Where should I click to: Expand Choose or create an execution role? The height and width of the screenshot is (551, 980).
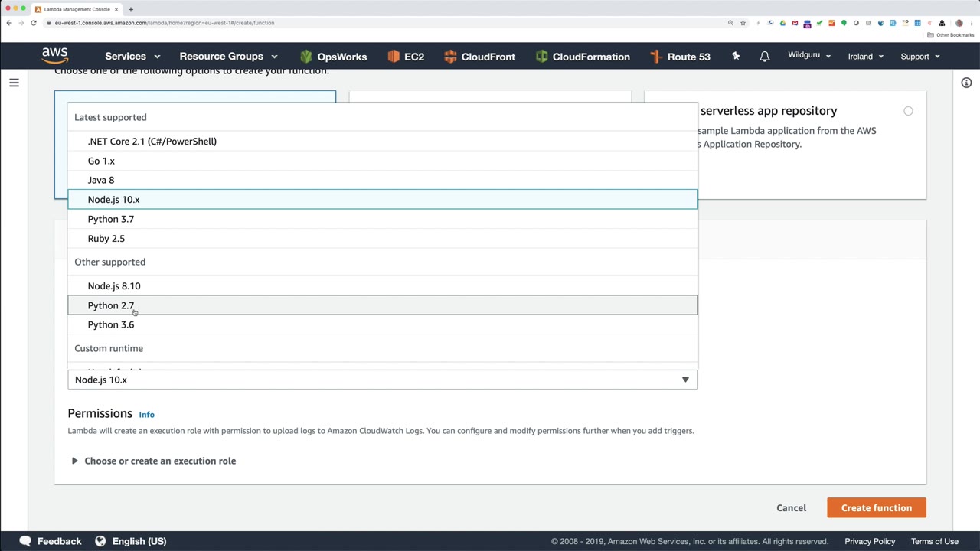coord(153,461)
